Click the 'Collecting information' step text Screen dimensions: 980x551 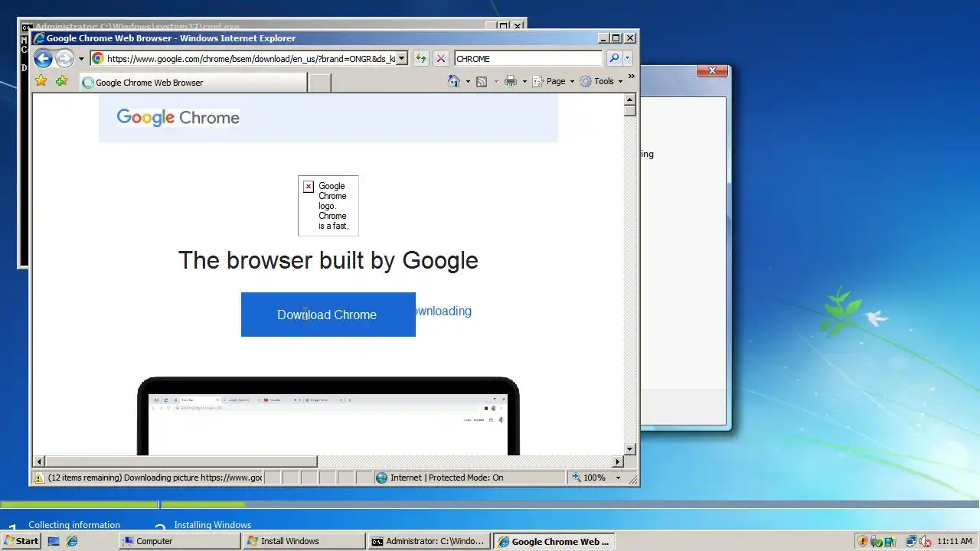[x=74, y=525]
